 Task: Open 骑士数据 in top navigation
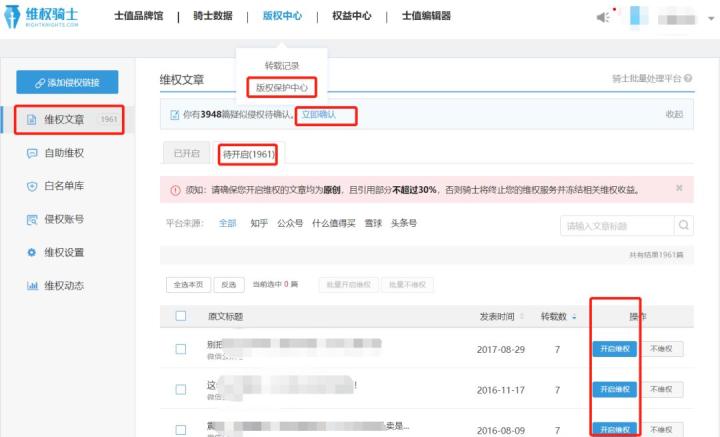point(213,16)
